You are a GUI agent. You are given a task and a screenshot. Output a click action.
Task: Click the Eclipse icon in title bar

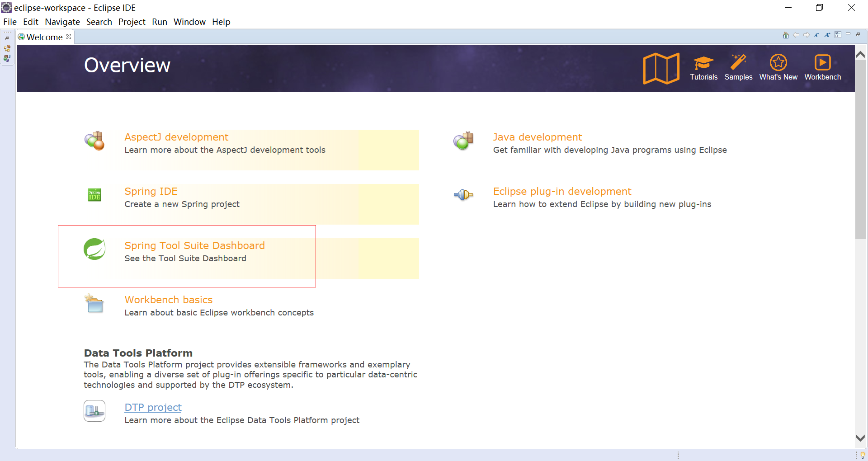click(6, 8)
